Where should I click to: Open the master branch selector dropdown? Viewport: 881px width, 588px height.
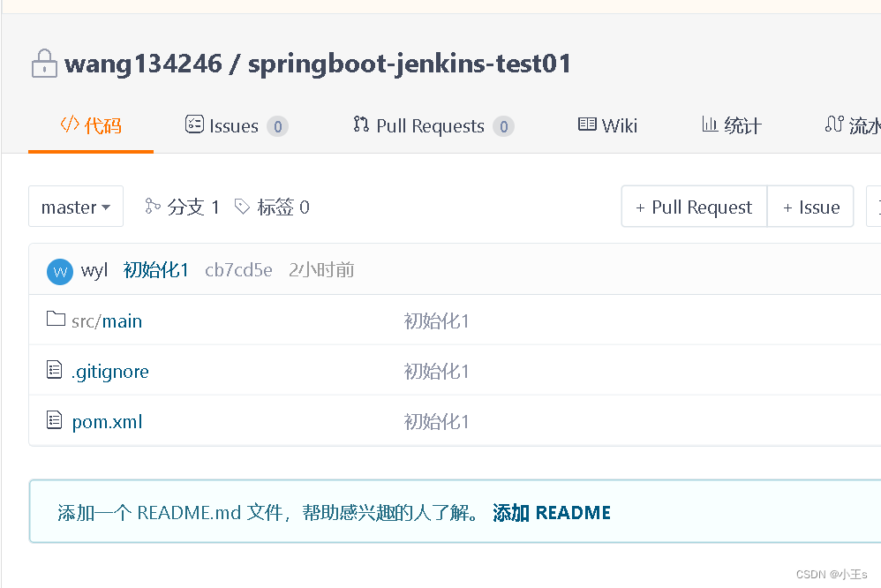[x=76, y=206]
